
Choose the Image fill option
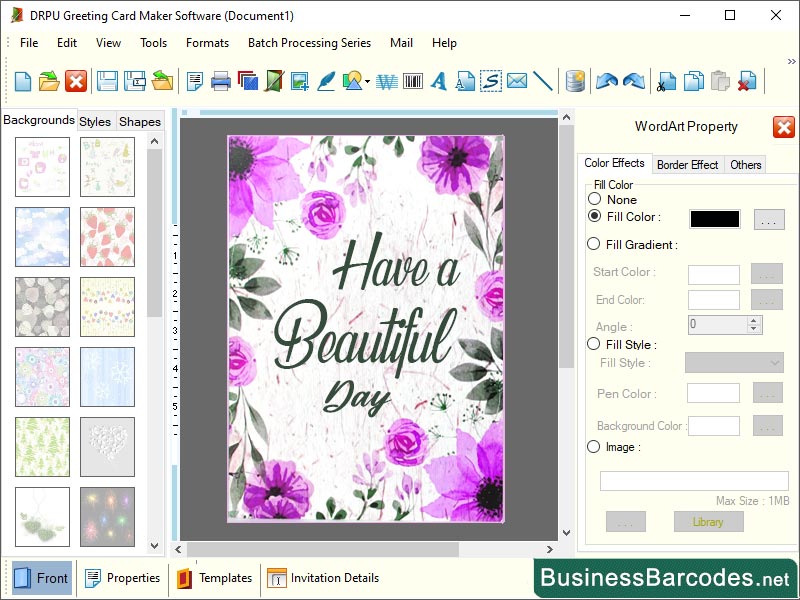tap(597, 447)
